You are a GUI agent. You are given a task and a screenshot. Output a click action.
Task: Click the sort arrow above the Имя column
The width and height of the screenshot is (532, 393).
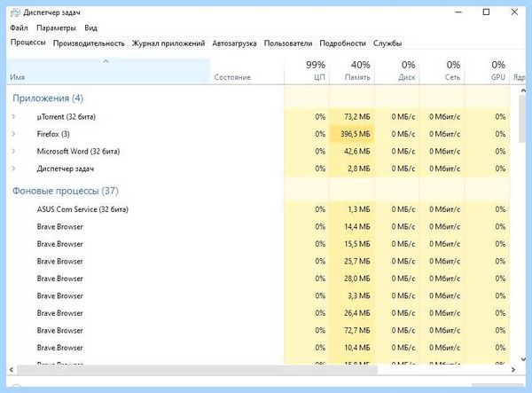106,61
